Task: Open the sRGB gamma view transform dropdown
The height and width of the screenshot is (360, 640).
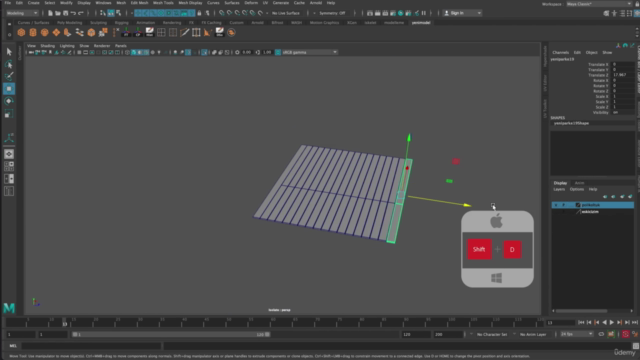Action: [309, 52]
